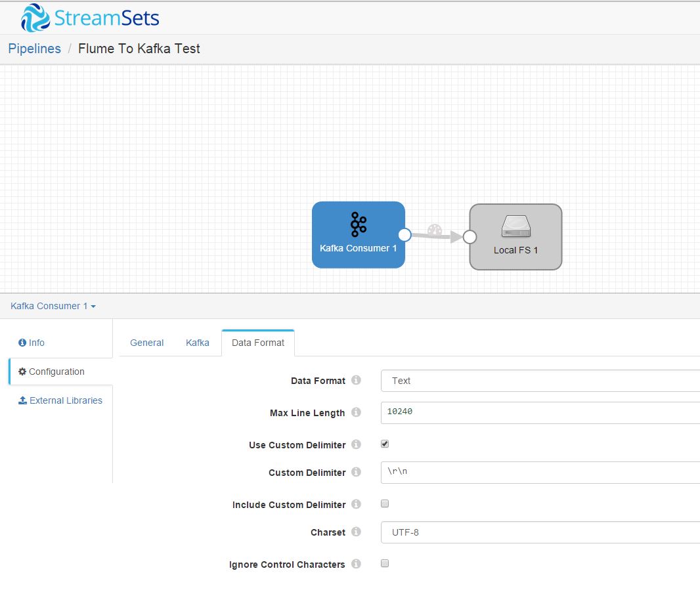Click the Max Line Length input field
The image size is (700, 596).
tap(538, 412)
